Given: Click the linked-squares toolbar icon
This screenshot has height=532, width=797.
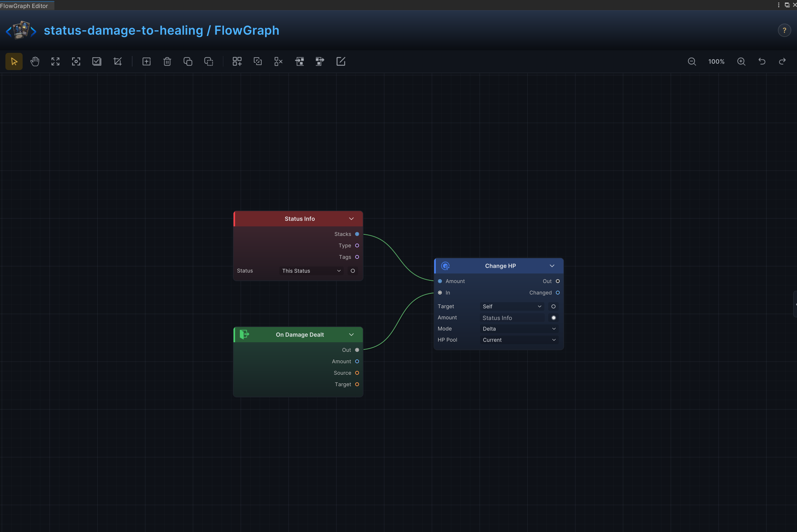Looking at the screenshot, I should (258, 61).
